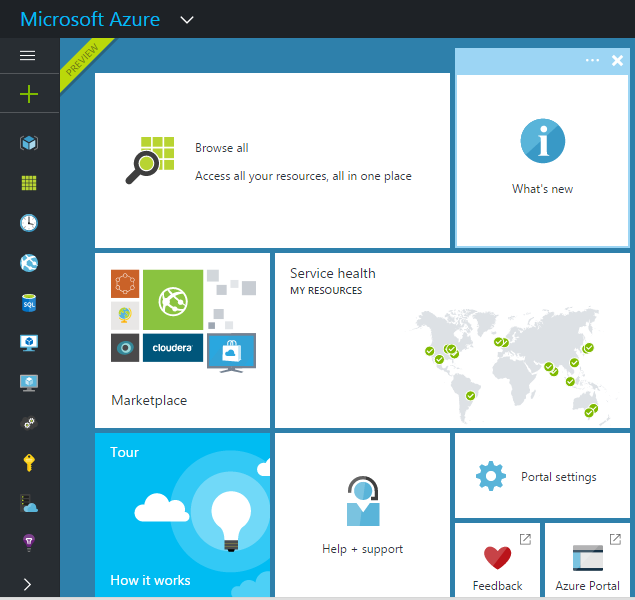Click the green web app tile in Marketplace
Screen dimensions: 635x600
(x=173, y=300)
